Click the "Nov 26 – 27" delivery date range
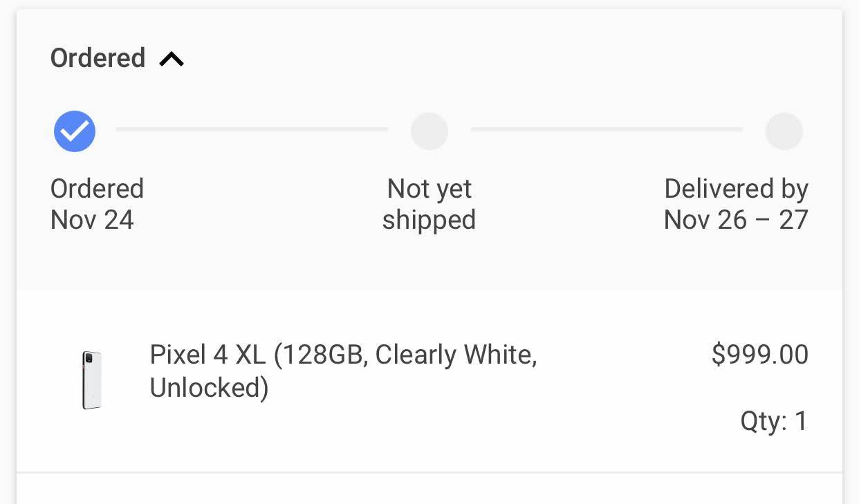This screenshot has width=859, height=504. 736,221
